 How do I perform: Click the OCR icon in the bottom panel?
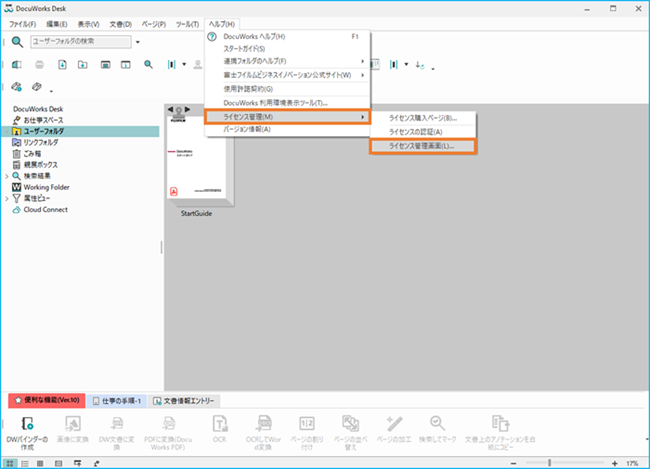pyautogui.click(x=220, y=424)
